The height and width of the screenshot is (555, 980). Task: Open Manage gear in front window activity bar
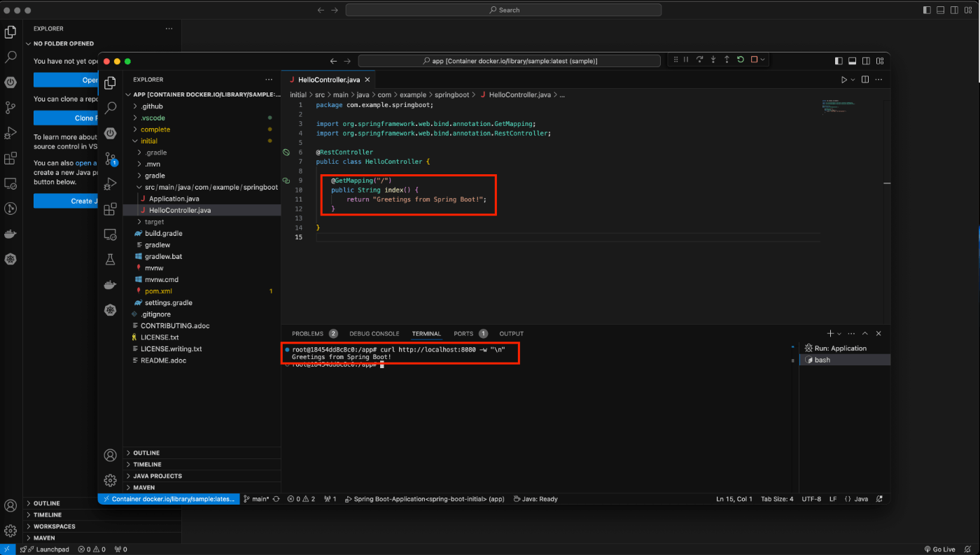coord(110,480)
